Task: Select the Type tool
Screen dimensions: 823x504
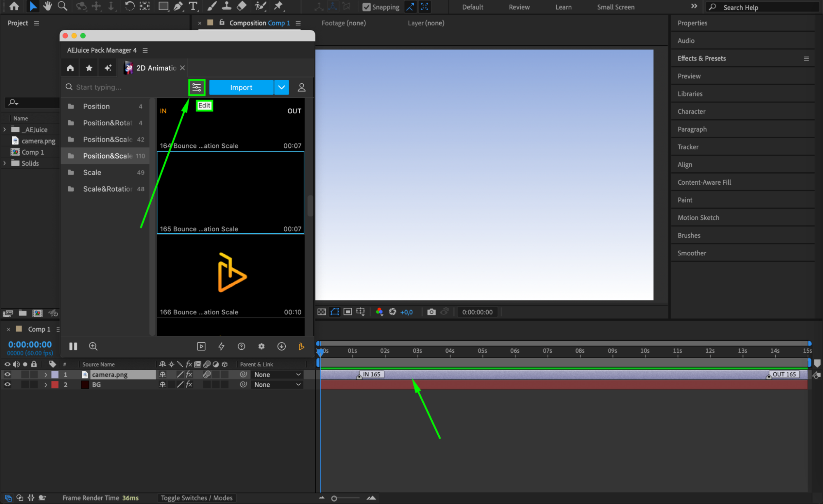Action: coord(193,6)
